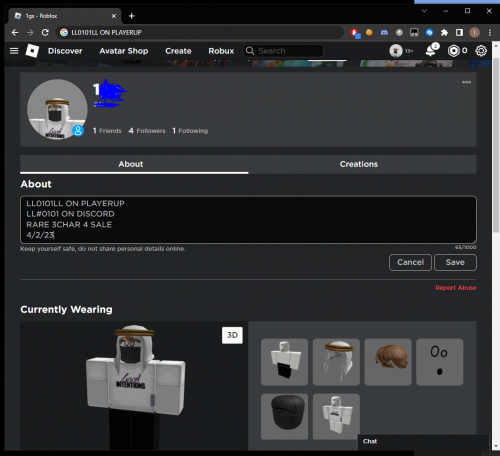Open the Discord browser extension icon
Screen dimensions: 500x456
(x=384, y=32)
